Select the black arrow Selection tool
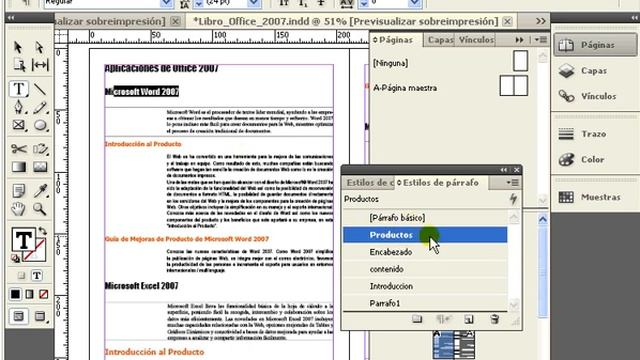The height and width of the screenshot is (360, 640). 18,47
